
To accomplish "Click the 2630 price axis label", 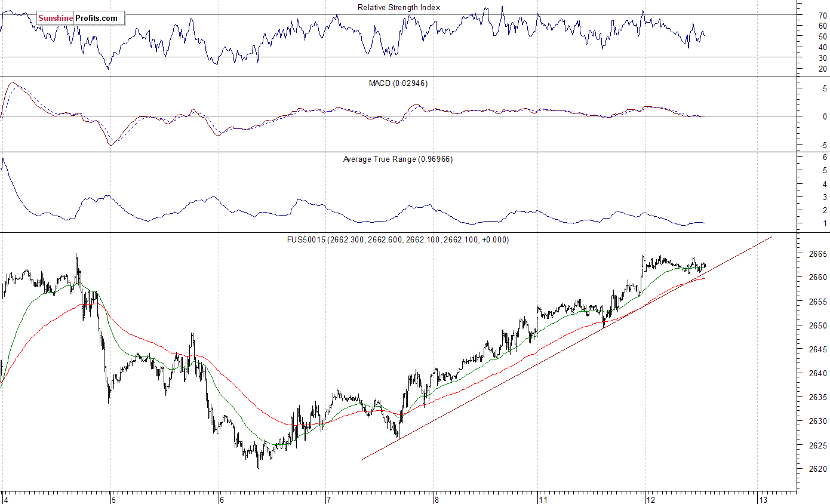I will [x=819, y=421].
